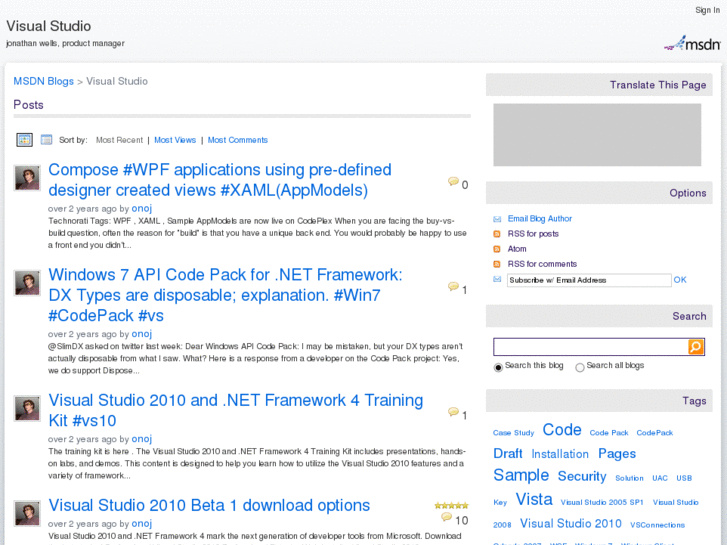Sort posts by Most Views
727x545 pixels.
click(175, 140)
